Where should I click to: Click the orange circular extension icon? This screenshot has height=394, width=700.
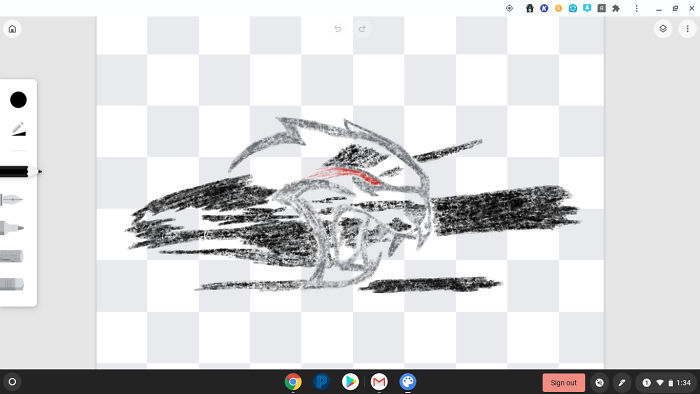point(558,8)
